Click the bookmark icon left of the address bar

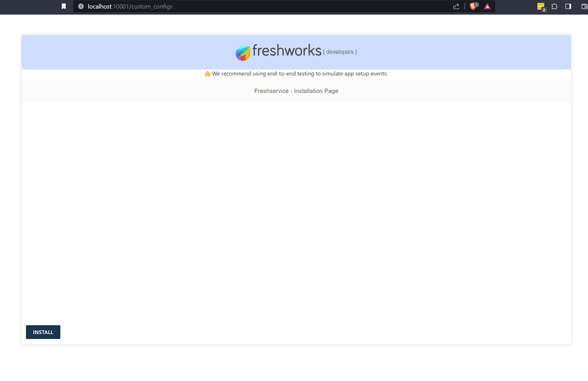pos(63,7)
